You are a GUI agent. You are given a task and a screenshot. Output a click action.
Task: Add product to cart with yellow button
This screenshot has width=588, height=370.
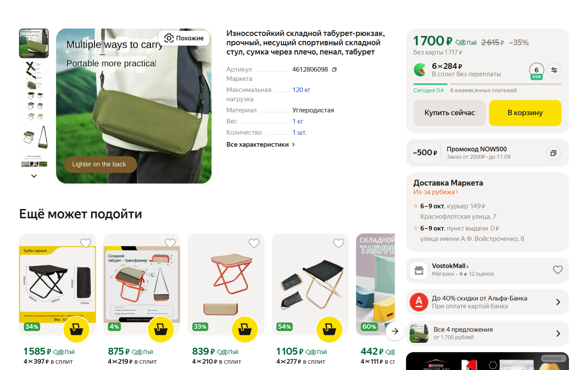pyautogui.click(x=525, y=113)
